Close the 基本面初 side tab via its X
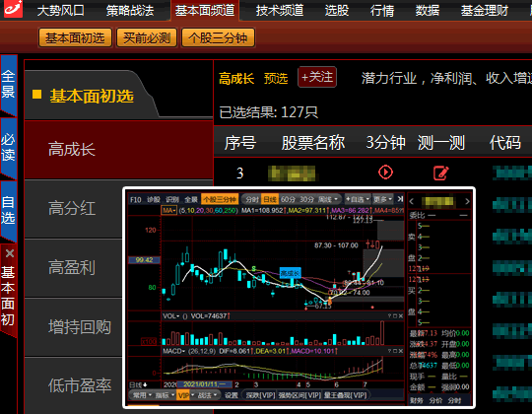 click(x=10, y=253)
